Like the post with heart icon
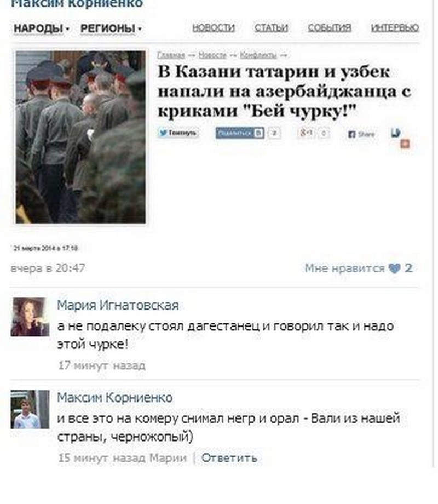The image size is (438, 504). pyautogui.click(x=394, y=268)
